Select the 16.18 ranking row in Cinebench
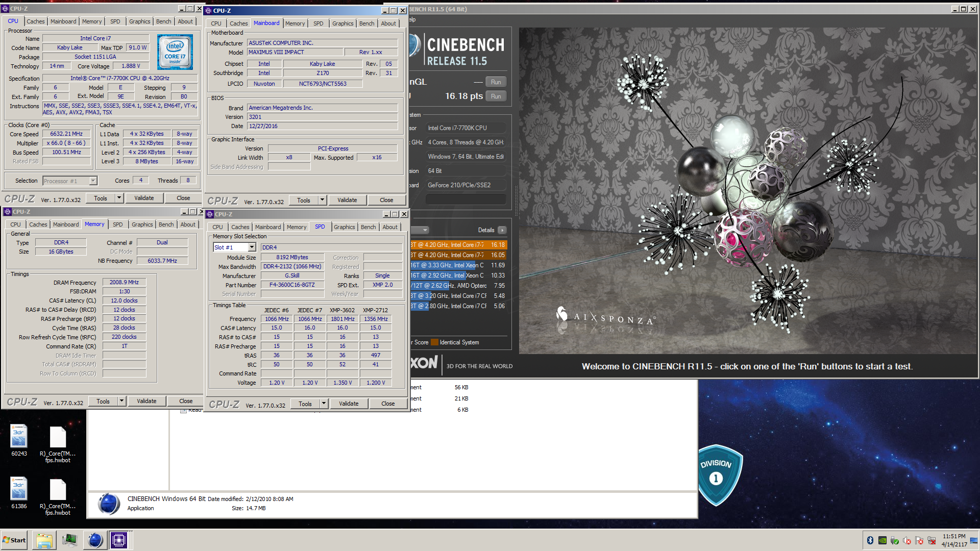This screenshot has width=980, height=551. coord(458,245)
